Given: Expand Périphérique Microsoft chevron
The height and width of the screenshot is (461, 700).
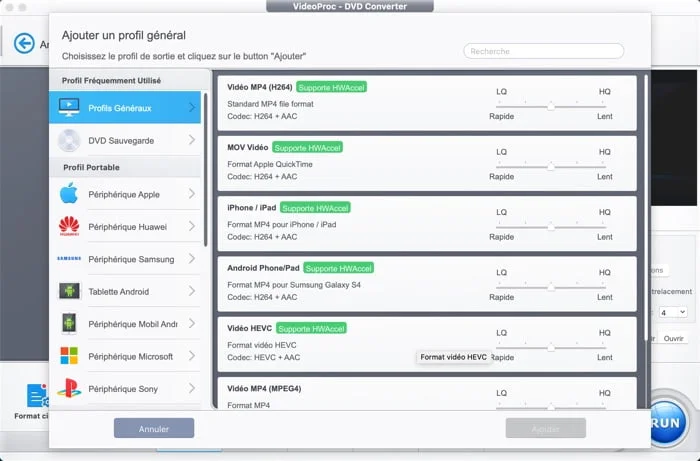Looking at the screenshot, I should point(192,356).
